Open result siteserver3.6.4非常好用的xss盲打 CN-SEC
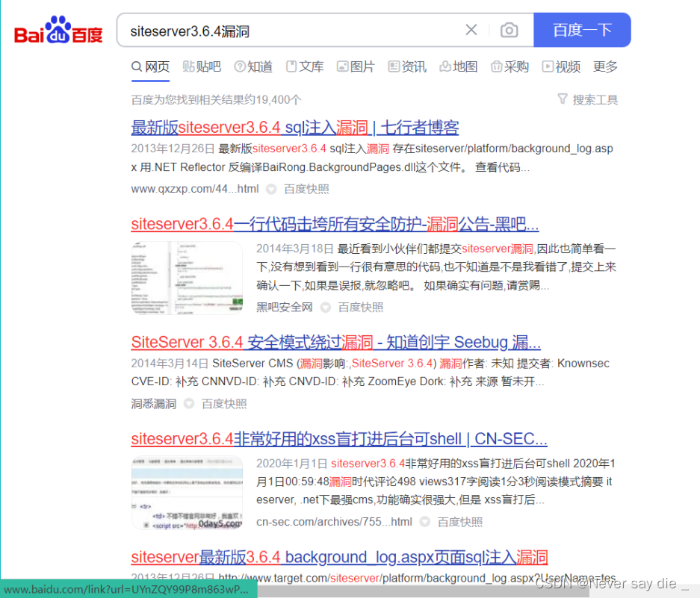The image size is (700, 598). (339, 439)
